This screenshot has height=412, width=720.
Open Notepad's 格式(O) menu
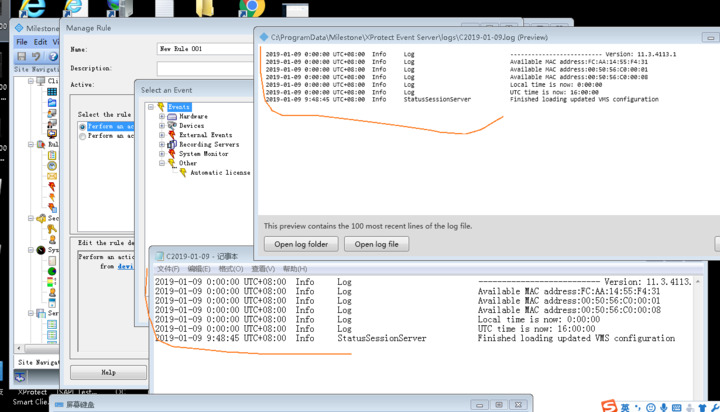click(230, 269)
